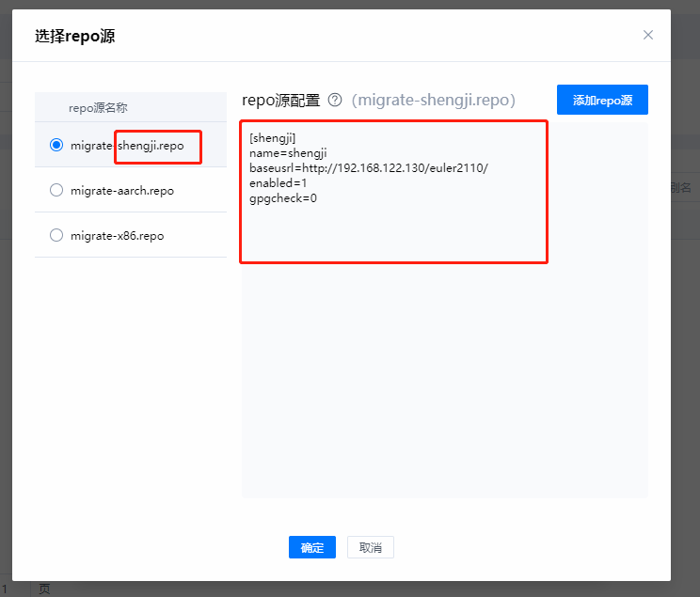This screenshot has height=597, width=700.
Task: Click the 选择repo源 dialog title
Action: 75,36
